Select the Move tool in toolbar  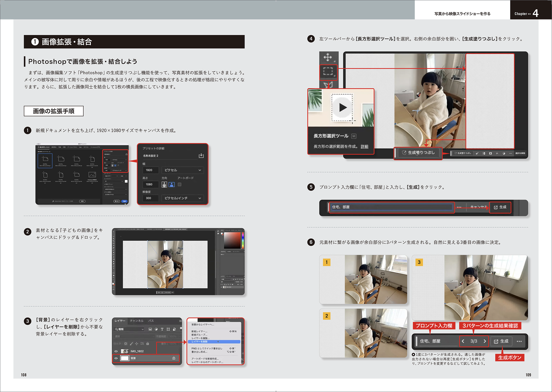[x=328, y=57]
